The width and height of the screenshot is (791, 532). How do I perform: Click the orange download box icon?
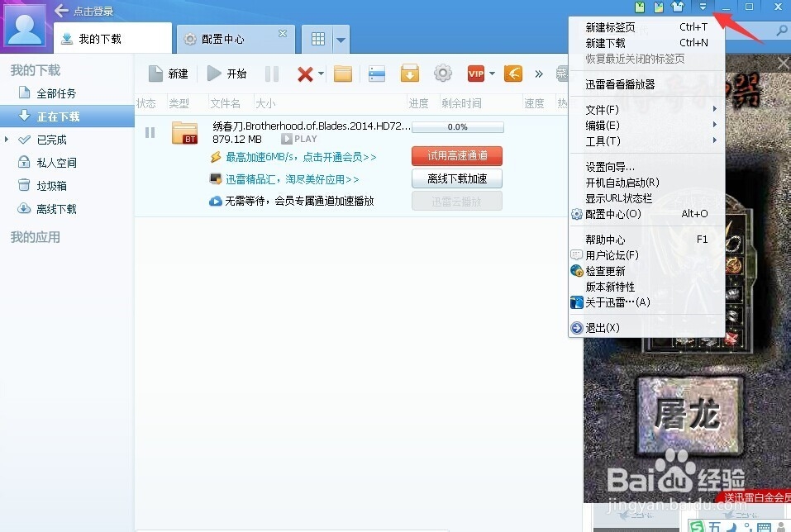pyautogui.click(x=410, y=74)
